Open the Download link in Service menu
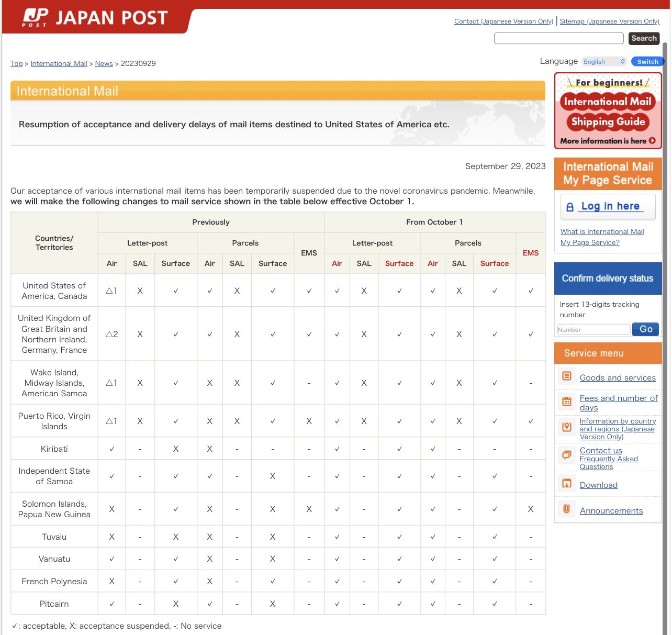Viewport: 672px width, 635px height. click(598, 485)
